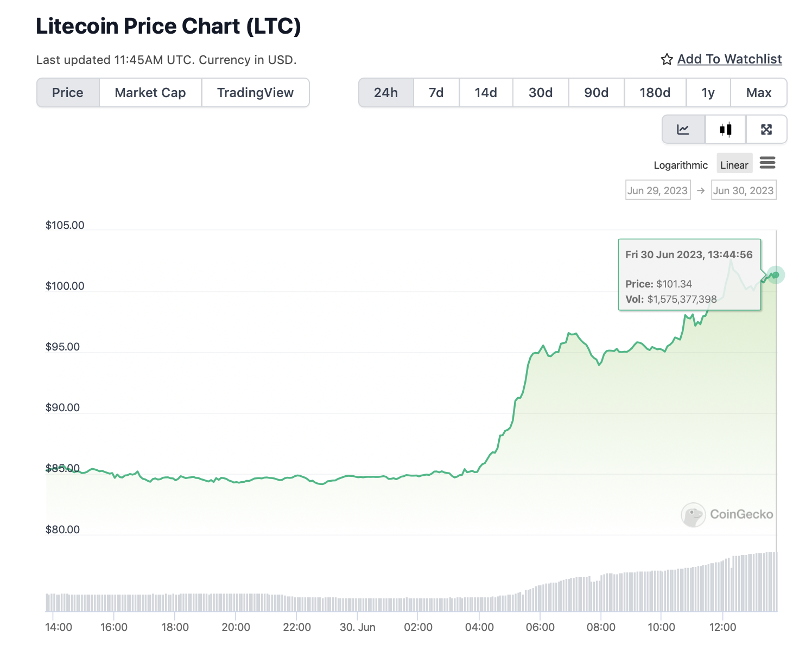Screen dimensions: 812x651
Task: Enable Logarithmic scale
Action: tap(681, 165)
